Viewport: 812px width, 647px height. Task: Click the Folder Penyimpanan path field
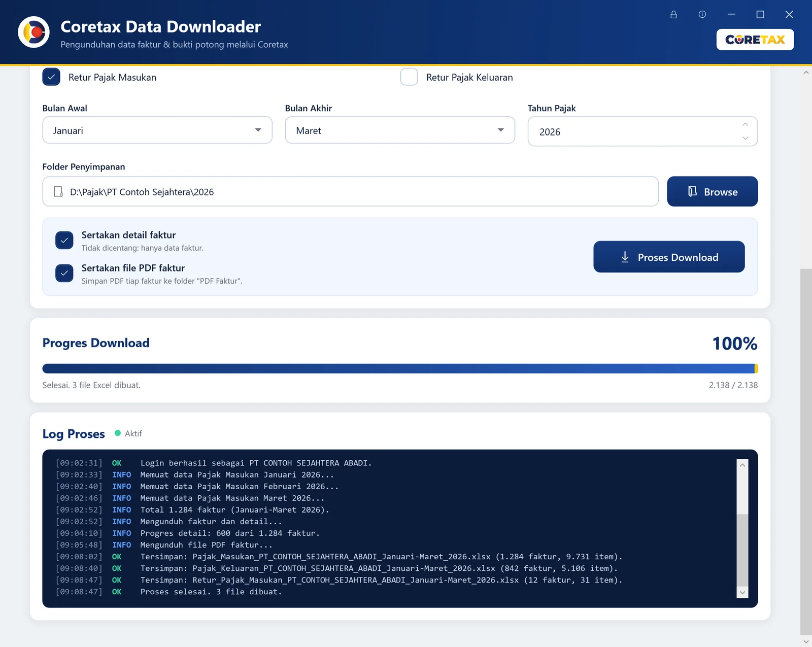pos(350,192)
